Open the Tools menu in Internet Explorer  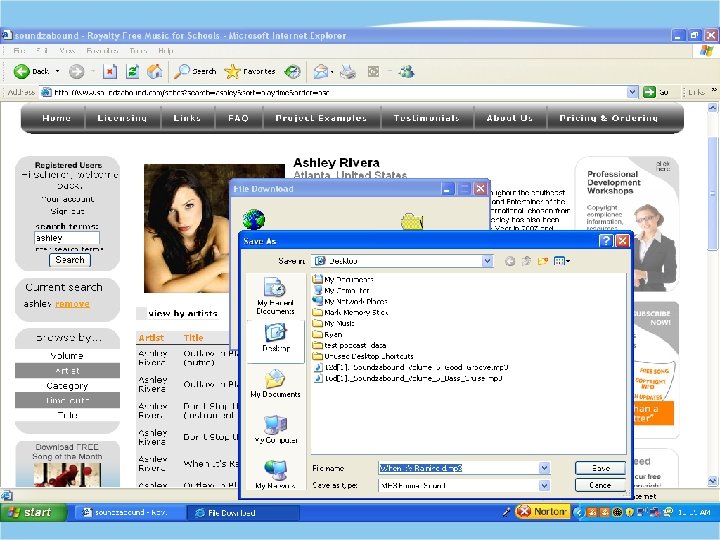click(x=138, y=51)
